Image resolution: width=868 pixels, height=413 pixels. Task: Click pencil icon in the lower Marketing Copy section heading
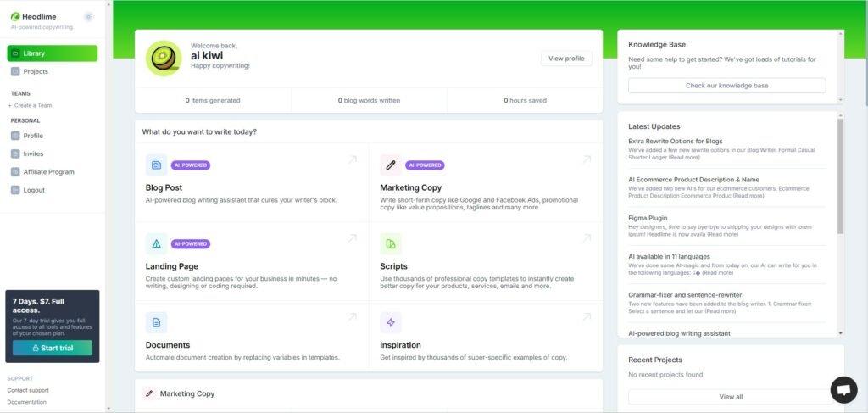pyautogui.click(x=149, y=393)
